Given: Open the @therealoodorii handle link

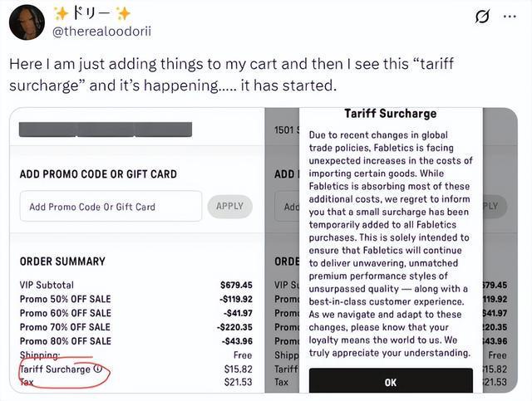Looking at the screenshot, I should click(x=102, y=31).
